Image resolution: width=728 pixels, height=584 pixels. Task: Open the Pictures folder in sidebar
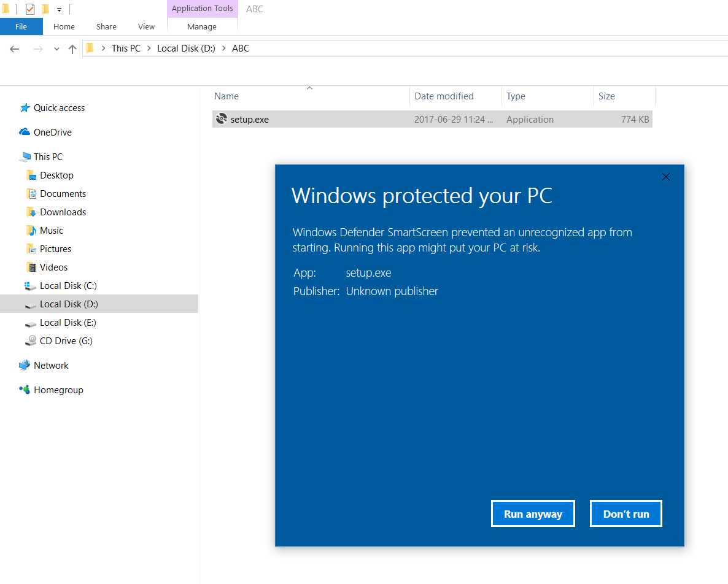55,249
